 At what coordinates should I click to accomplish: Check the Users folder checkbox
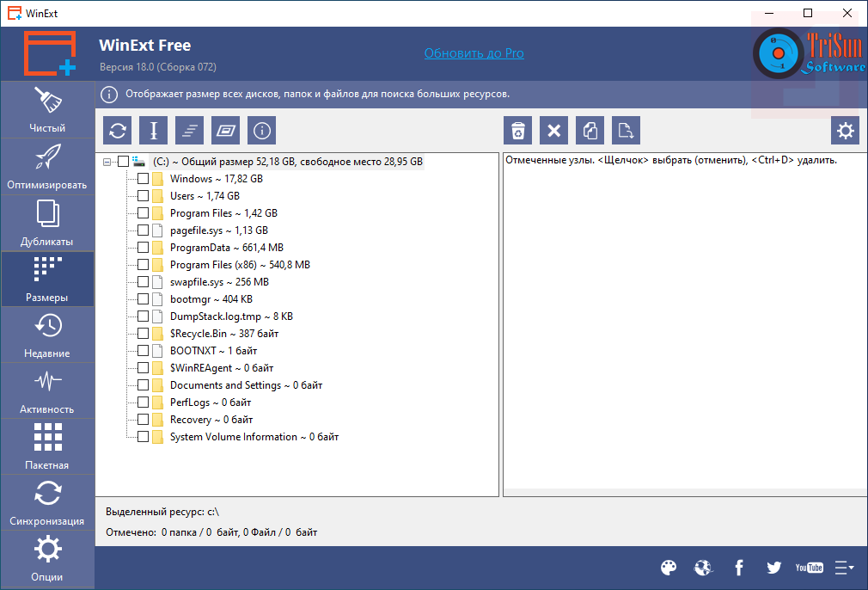[143, 195]
